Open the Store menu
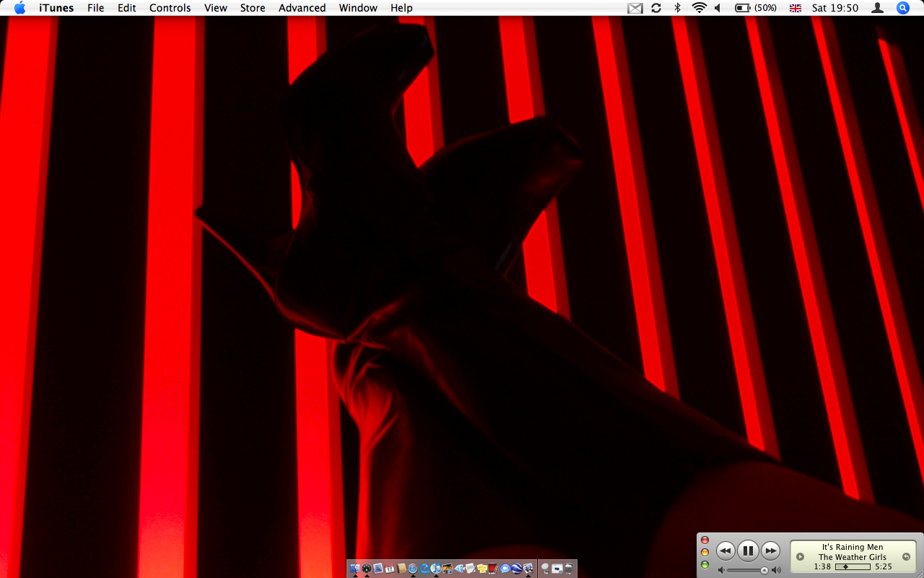 pos(253,8)
